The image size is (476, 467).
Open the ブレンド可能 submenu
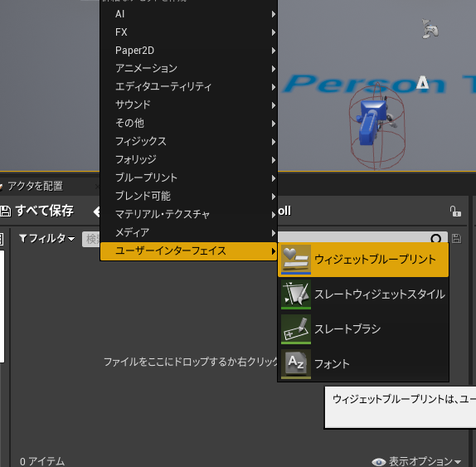coord(188,196)
